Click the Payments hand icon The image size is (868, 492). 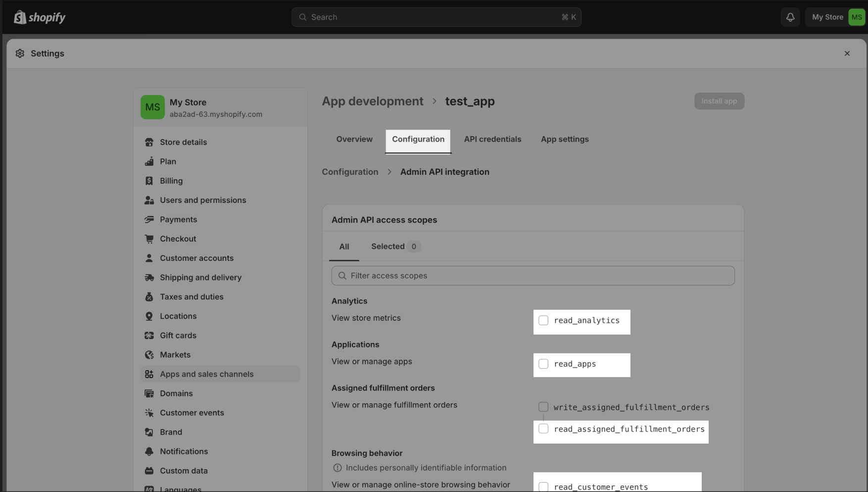click(x=149, y=220)
